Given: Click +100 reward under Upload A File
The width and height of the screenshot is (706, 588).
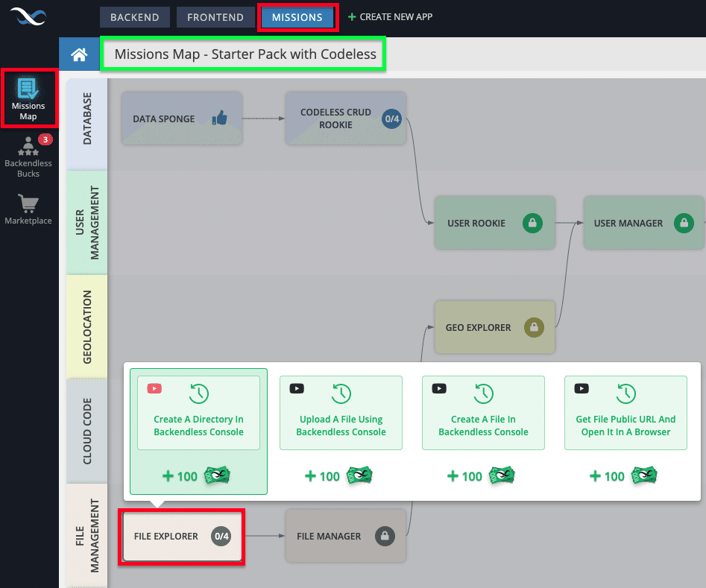Looking at the screenshot, I should pos(322,476).
